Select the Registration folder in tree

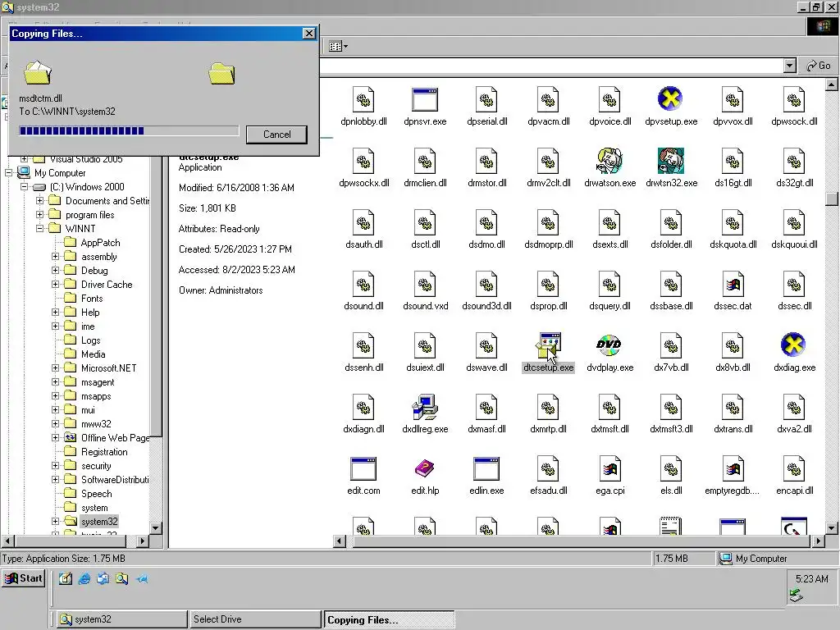(x=104, y=452)
